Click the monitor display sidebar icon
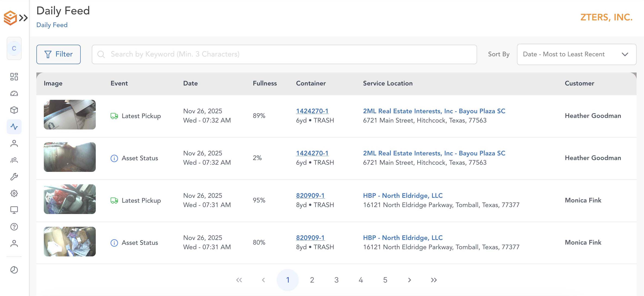 tap(14, 210)
